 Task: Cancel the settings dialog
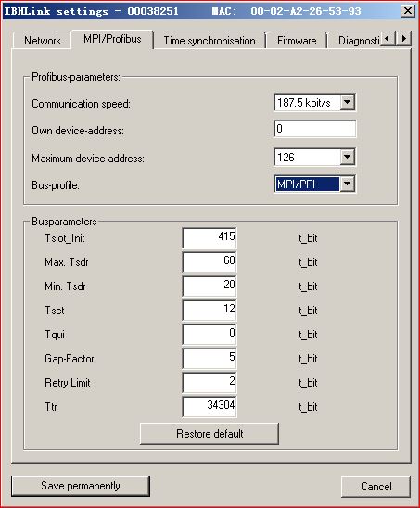[375, 487]
